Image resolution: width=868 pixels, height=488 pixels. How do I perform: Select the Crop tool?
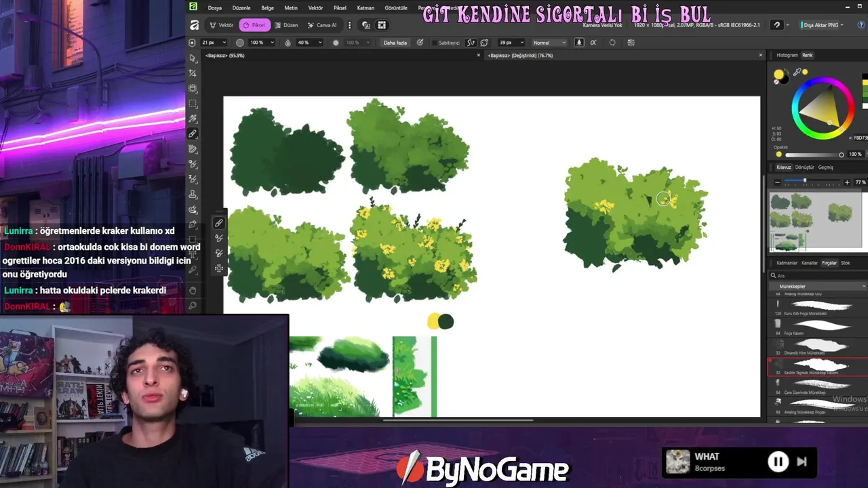click(193, 73)
